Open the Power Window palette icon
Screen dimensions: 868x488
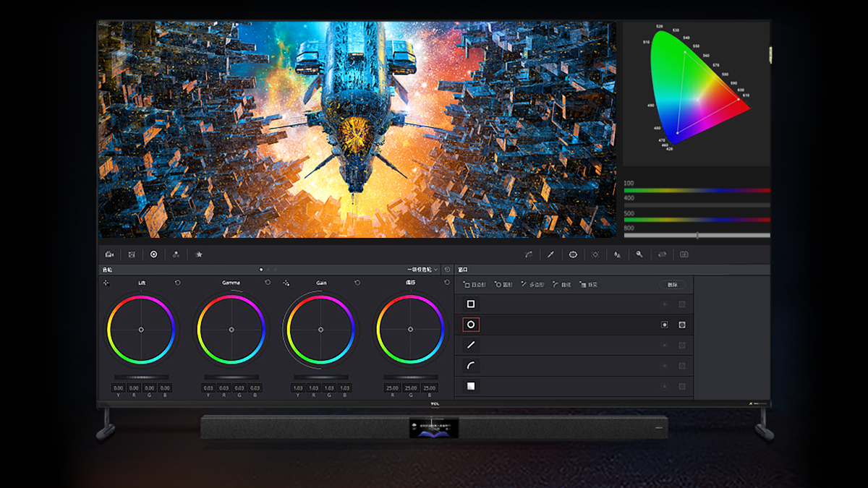pyautogui.click(x=573, y=254)
